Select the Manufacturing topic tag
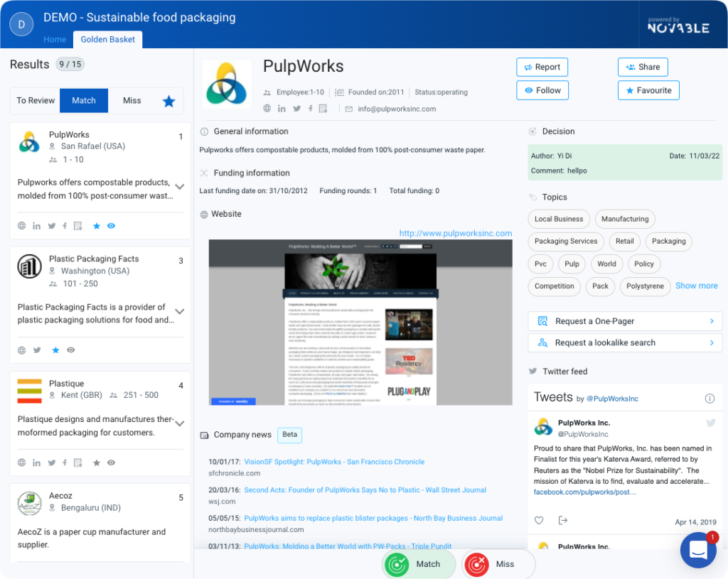This screenshot has width=728, height=579. [x=625, y=219]
